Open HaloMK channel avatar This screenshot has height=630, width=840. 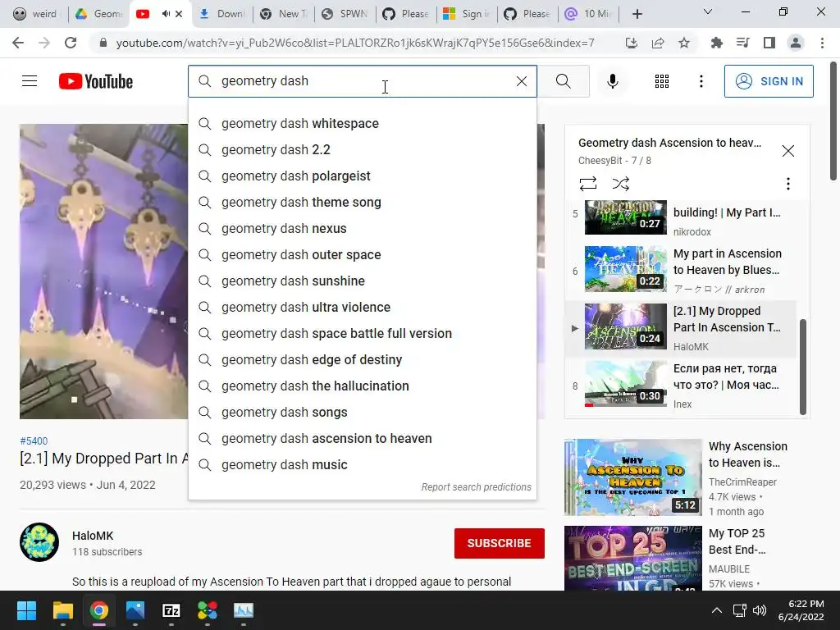click(x=39, y=542)
